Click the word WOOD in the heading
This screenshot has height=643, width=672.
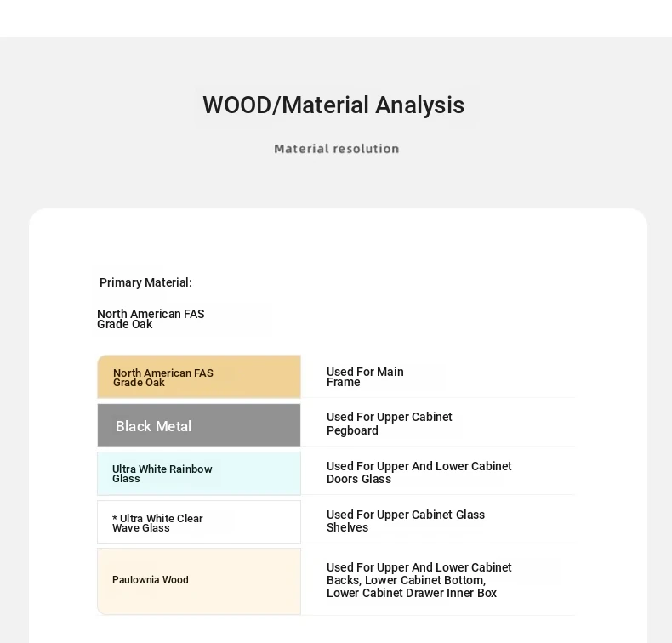pyautogui.click(x=236, y=105)
